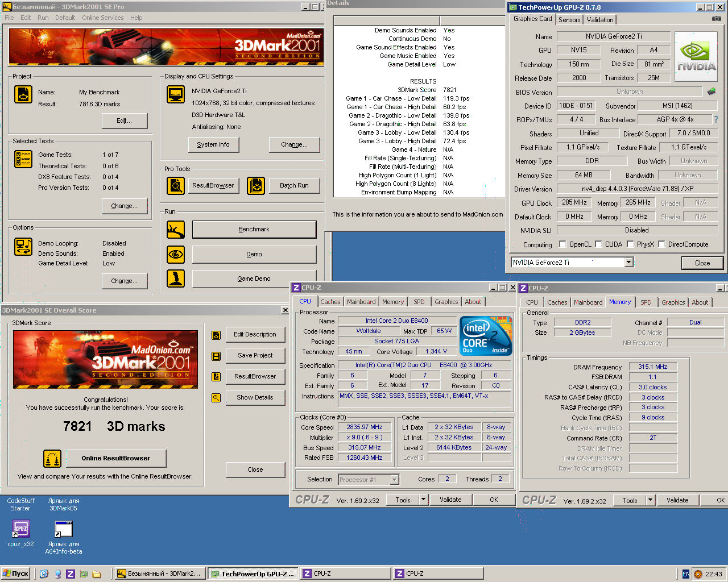Click the GPU-Z Name field NVIDIA GeForce2 Ti
The image size is (728, 582).
click(614, 36)
